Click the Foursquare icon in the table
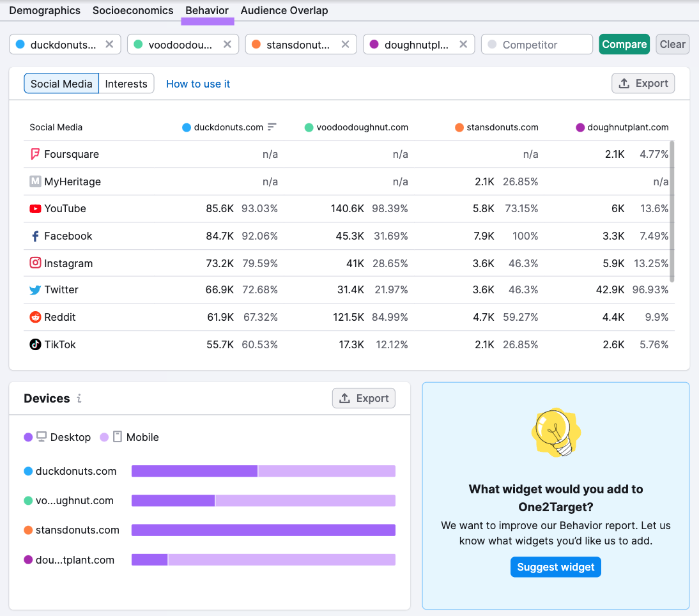The height and width of the screenshot is (616, 699). (35, 155)
